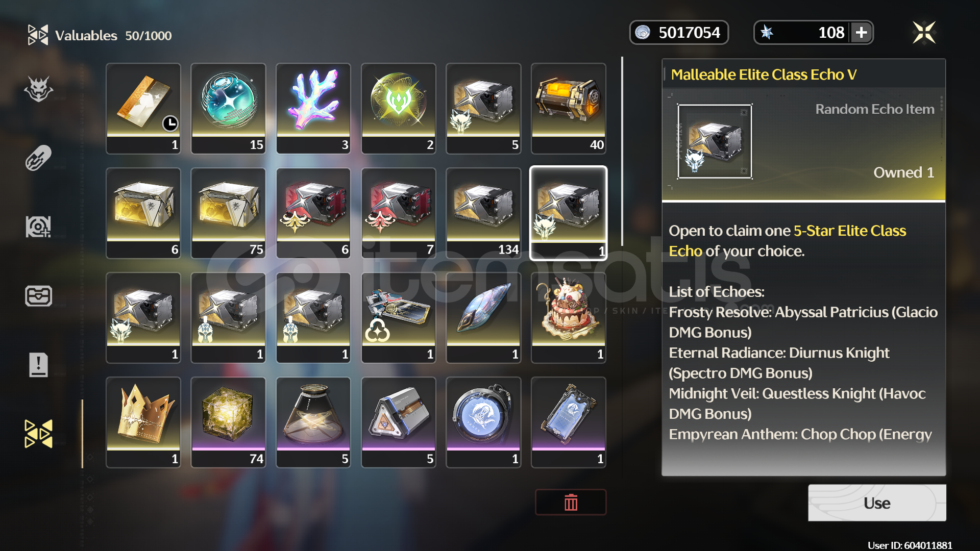Select the glowing yellow cube with count 74

click(228, 422)
